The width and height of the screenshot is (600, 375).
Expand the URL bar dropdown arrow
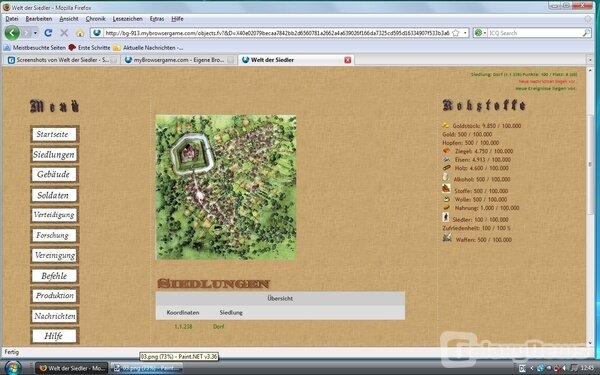[465, 33]
